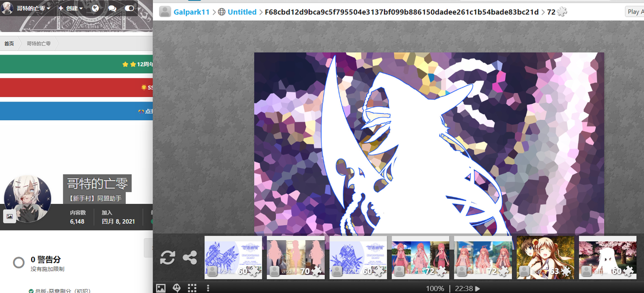Viewport: 644px width, 293px height.
Task: Open the chat messages icon in forum header
Action: [112, 8]
